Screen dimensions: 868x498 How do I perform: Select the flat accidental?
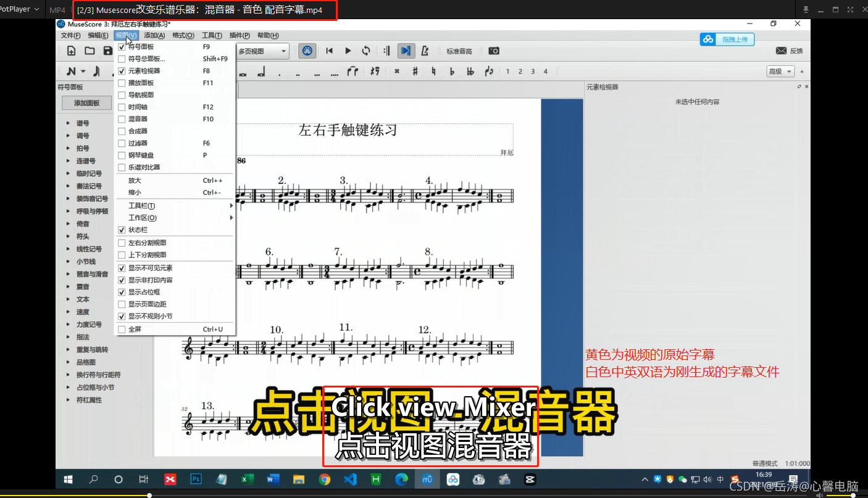452,72
